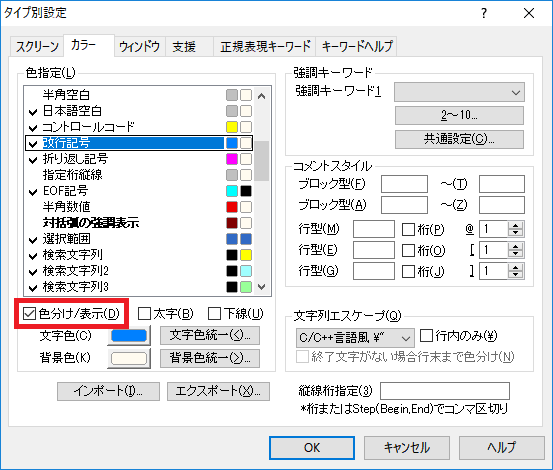553x470 pixels.
Task: Click the ブロック型(F) start input field
Action: click(404, 184)
